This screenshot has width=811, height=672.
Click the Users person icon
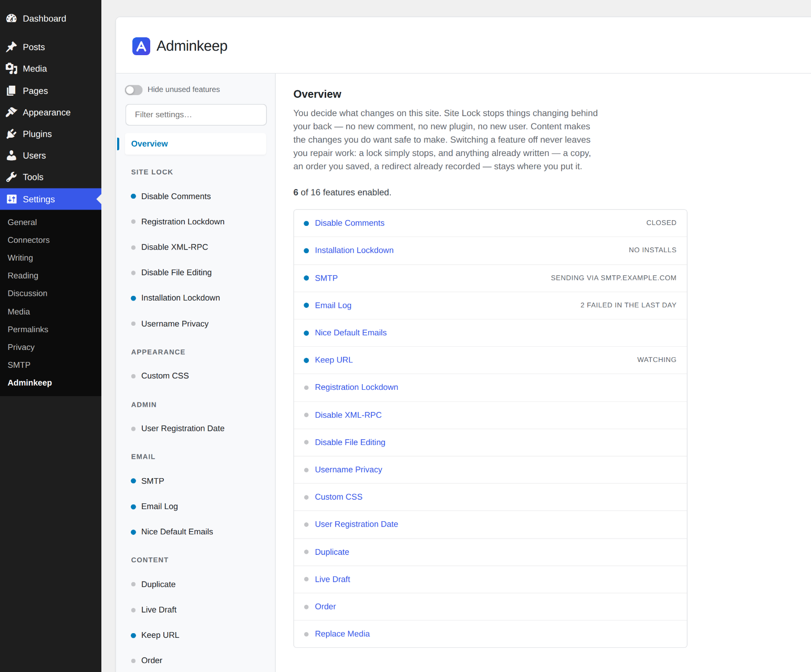[x=12, y=155]
